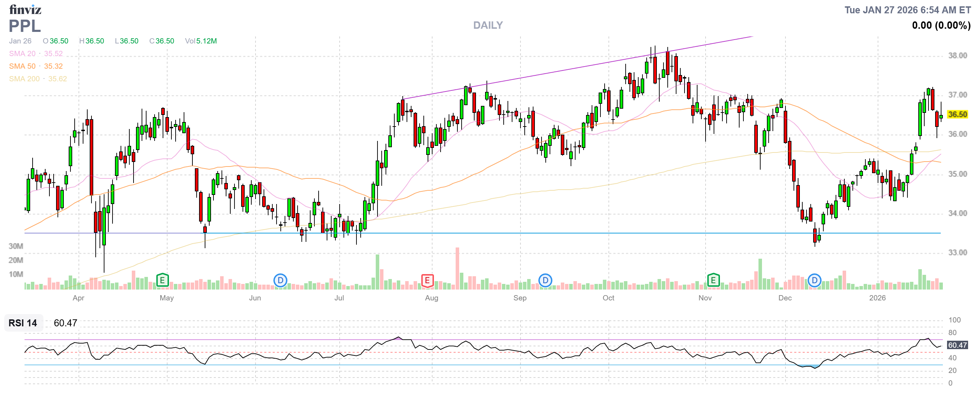This screenshot has width=980, height=394.
Task: Toggle the SMA 50 indicator label
Action: coord(22,66)
